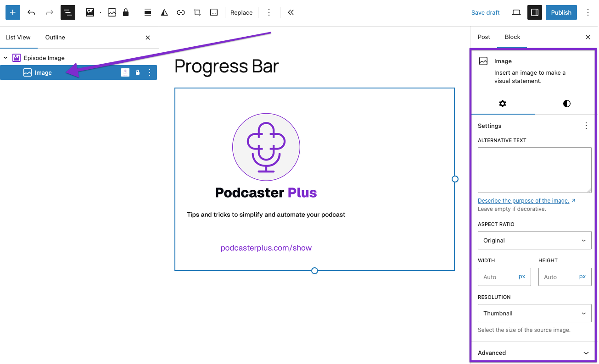
Task: Click the lock icon in block toolbar
Action: click(126, 12)
